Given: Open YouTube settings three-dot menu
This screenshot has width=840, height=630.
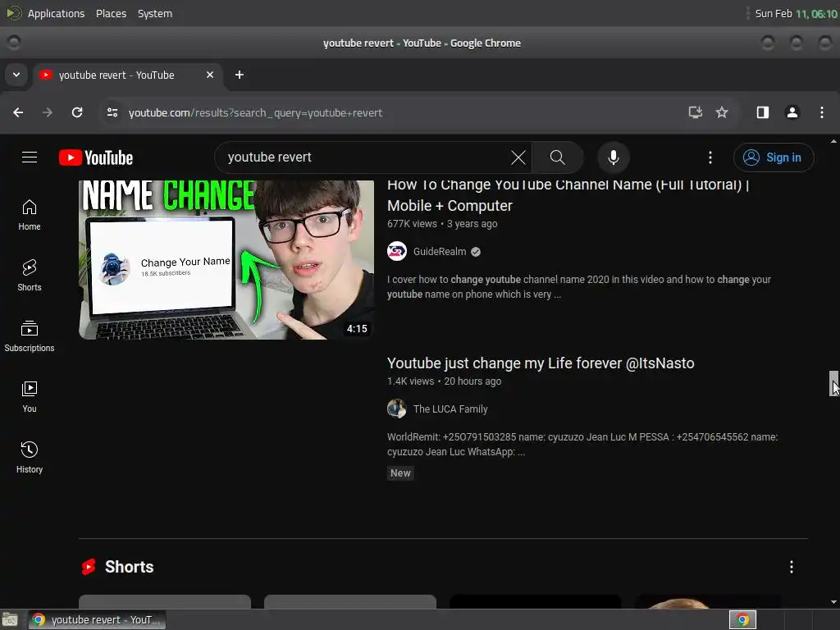Looking at the screenshot, I should click(x=710, y=157).
